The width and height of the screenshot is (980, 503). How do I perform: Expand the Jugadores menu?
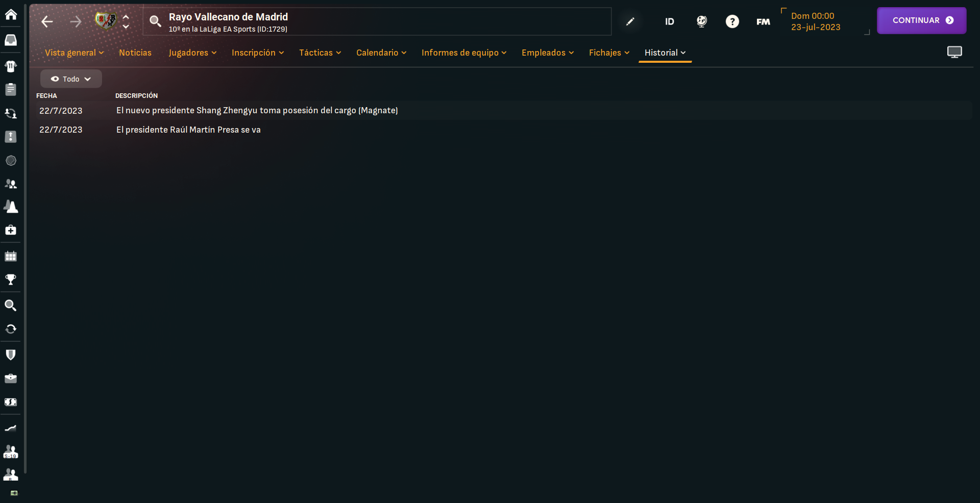(x=192, y=53)
